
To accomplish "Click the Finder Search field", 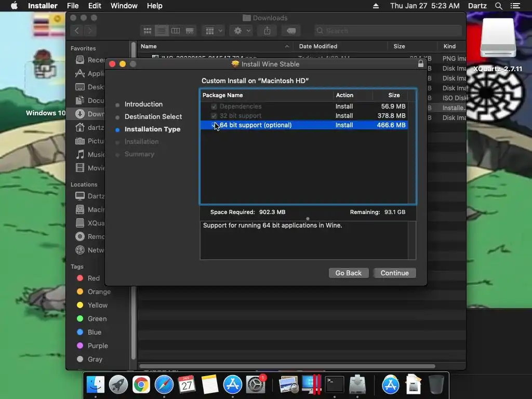I will 388,31.
